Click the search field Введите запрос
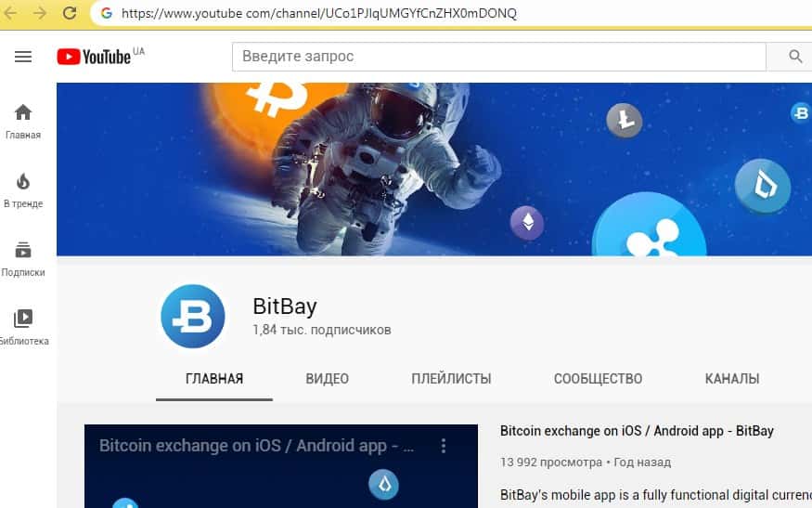812x508 pixels. tap(498, 57)
